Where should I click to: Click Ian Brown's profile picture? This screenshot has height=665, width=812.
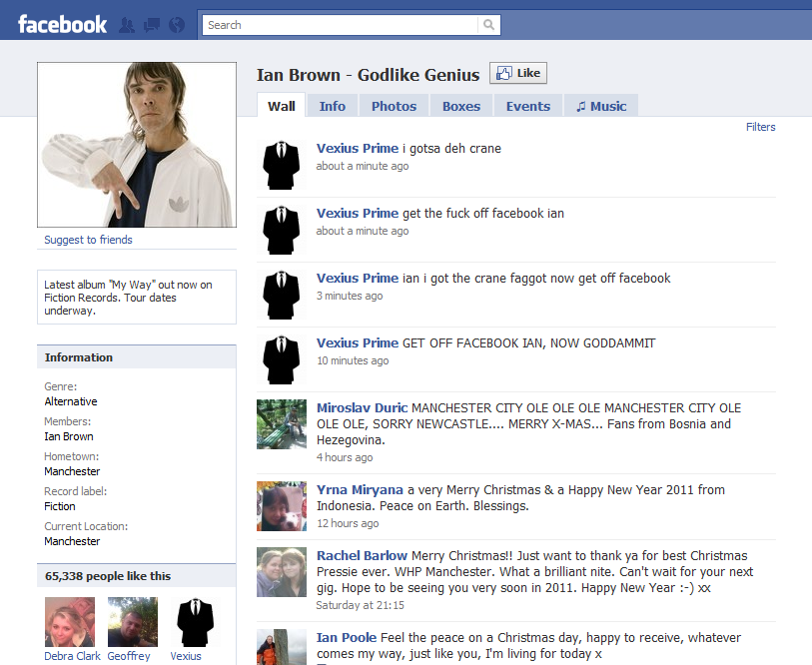tap(136, 144)
